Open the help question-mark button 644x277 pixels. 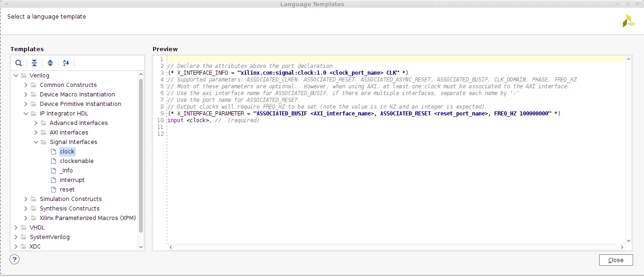tap(15, 259)
